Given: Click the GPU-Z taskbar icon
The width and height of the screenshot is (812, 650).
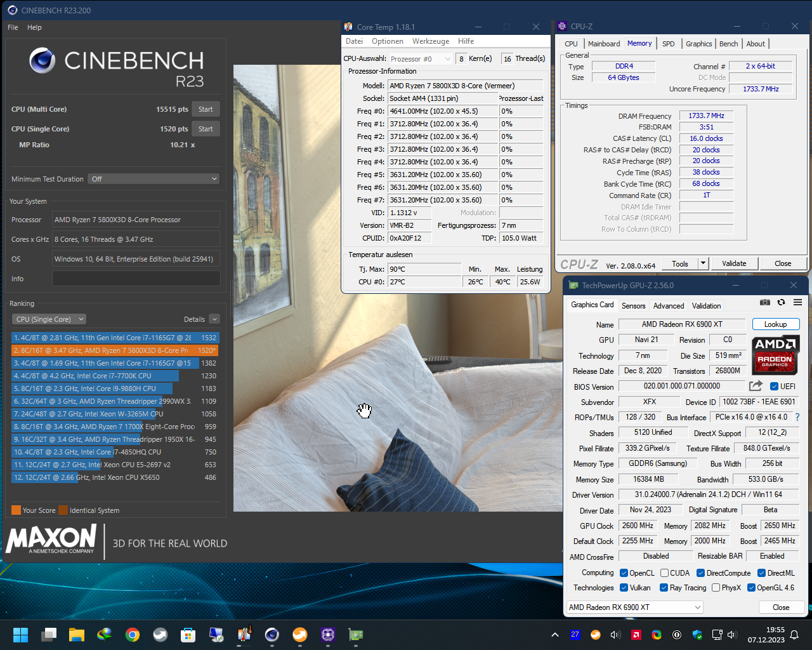Looking at the screenshot, I should point(356,635).
